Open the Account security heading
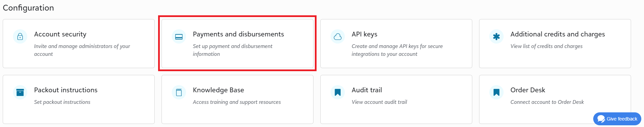Image resolution: width=644 pixels, height=127 pixels. pyautogui.click(x=60, y=34)
